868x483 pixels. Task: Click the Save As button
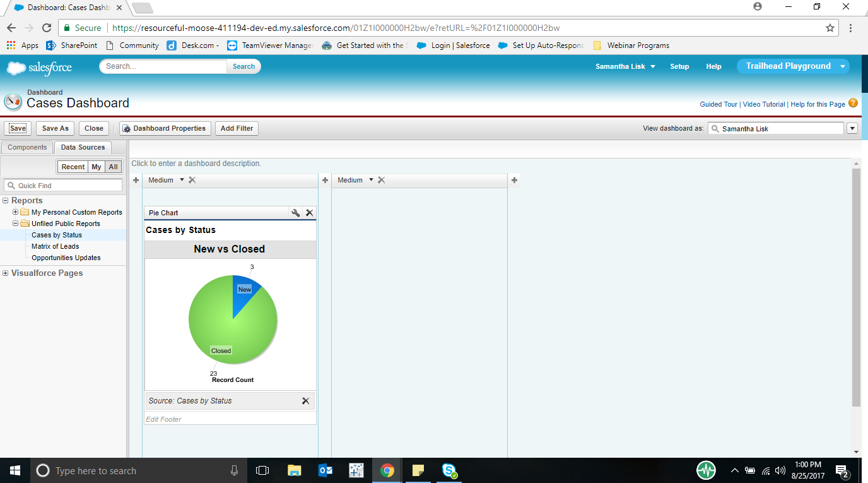pos(56,128)
